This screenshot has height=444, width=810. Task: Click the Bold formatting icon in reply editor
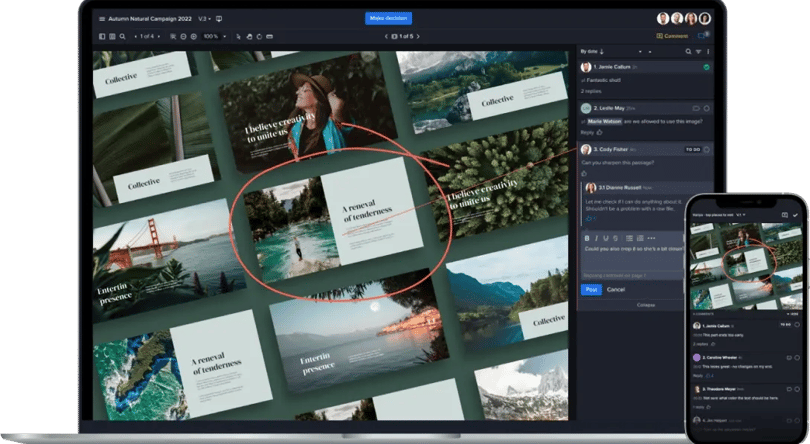[586, 237]
